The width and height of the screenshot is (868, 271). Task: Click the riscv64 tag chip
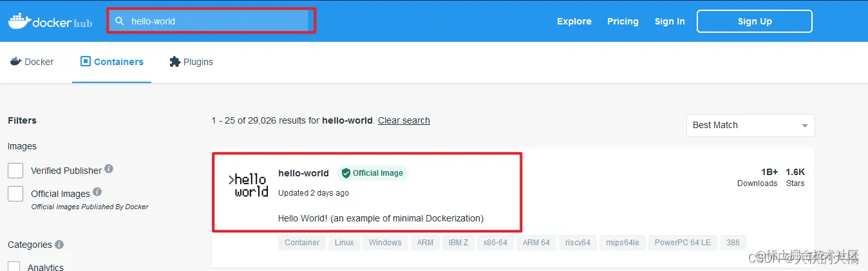tap(578, 243)
